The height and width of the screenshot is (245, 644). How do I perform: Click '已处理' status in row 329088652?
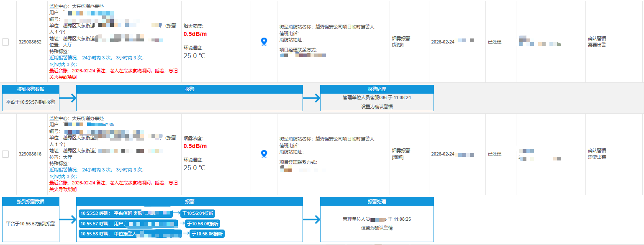tap(495, 42)
